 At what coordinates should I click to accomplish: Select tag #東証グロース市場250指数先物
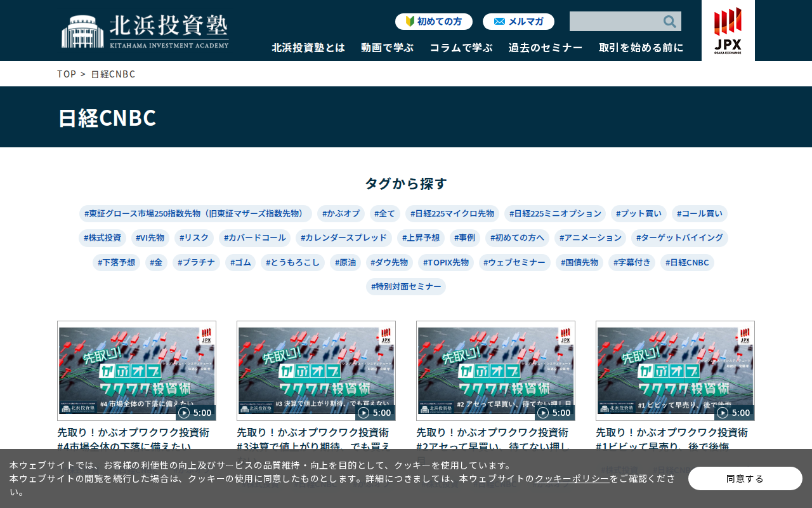[195, 213]
